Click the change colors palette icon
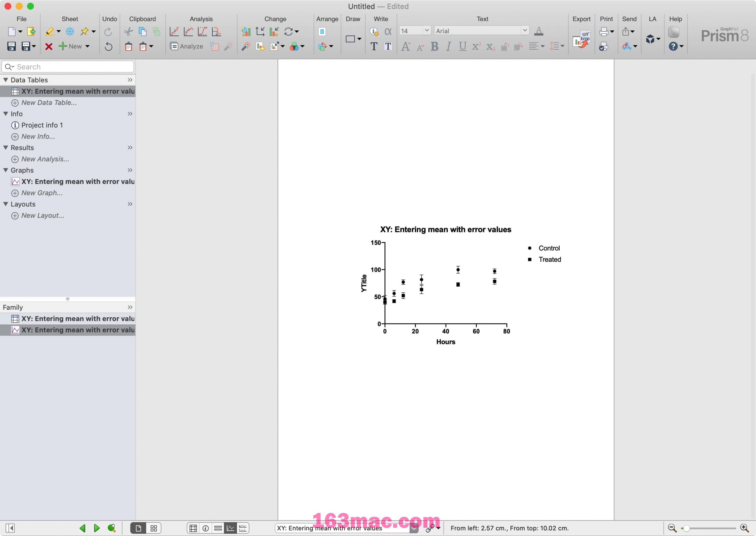Image resolution: width=756 pixels, height=536 pixels. tap(294, 46)
